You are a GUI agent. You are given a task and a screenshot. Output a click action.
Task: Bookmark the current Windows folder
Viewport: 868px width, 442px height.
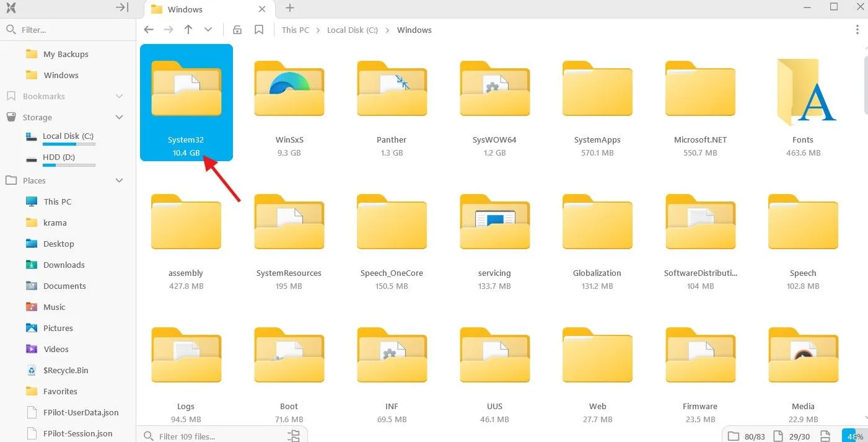(x=259, y=30)
